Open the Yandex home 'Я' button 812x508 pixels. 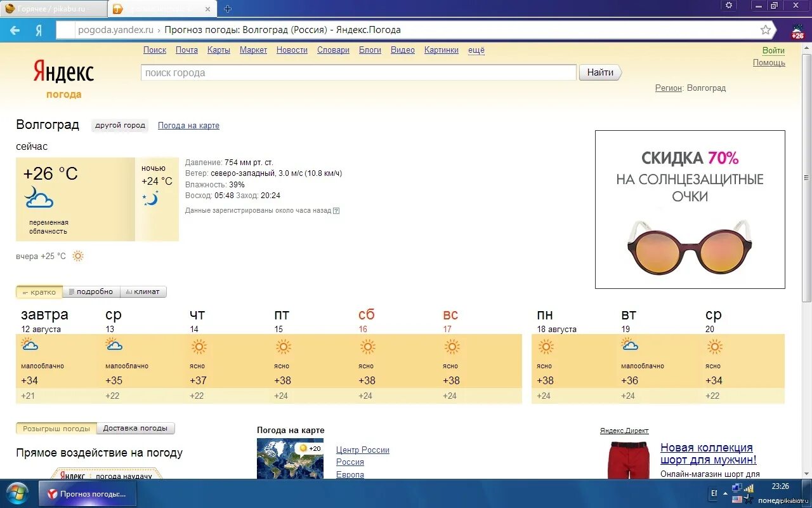[39, 30]
